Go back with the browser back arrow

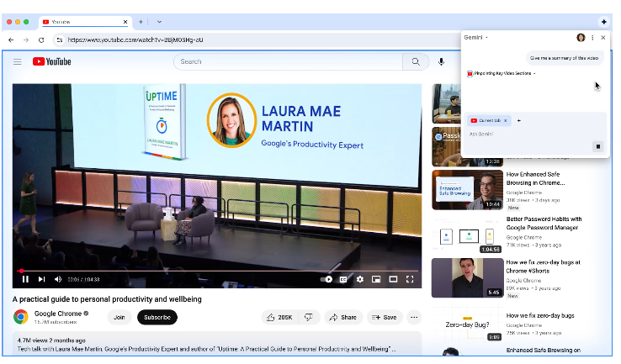coord(11,40)
